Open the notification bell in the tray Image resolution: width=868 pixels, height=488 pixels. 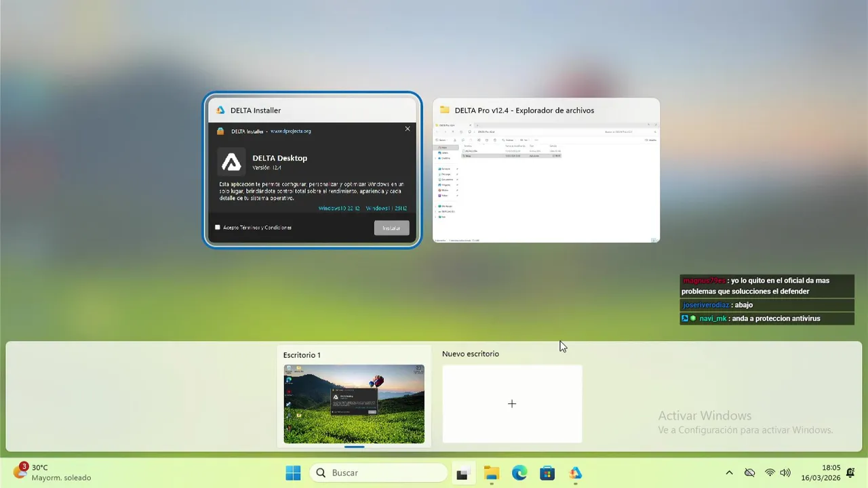pos(850,473)
